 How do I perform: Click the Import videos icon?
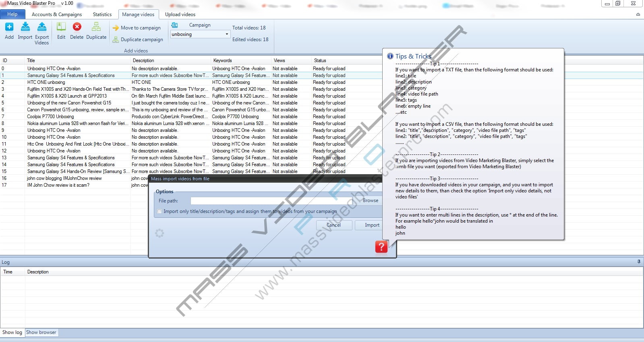point(25,27)
